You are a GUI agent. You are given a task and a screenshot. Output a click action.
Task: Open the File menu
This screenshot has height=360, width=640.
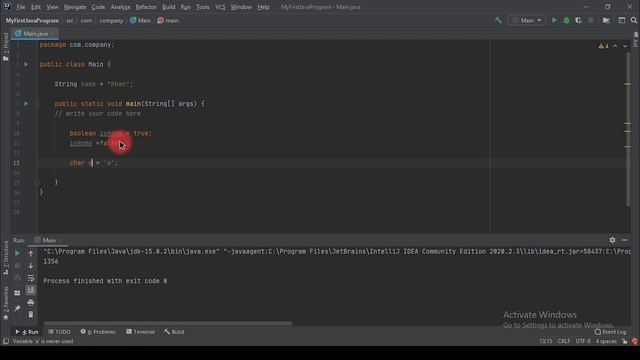(x=20, y=7)
